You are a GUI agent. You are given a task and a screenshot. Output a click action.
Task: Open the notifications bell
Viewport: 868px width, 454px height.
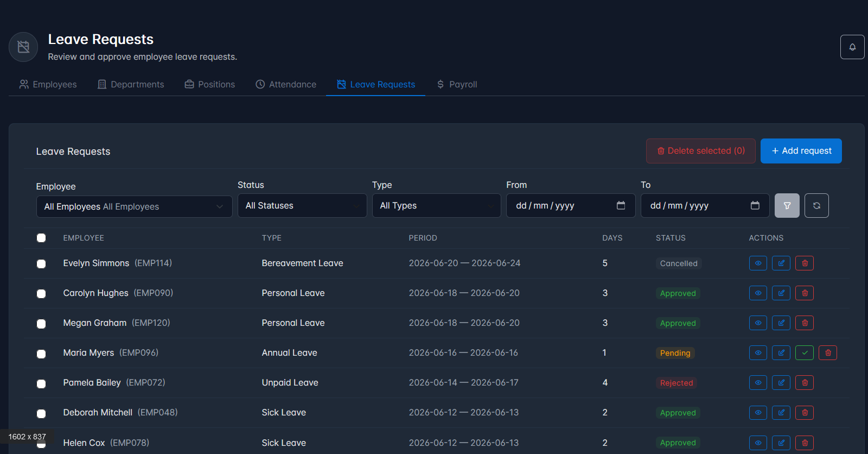click(x=852, y=47)
